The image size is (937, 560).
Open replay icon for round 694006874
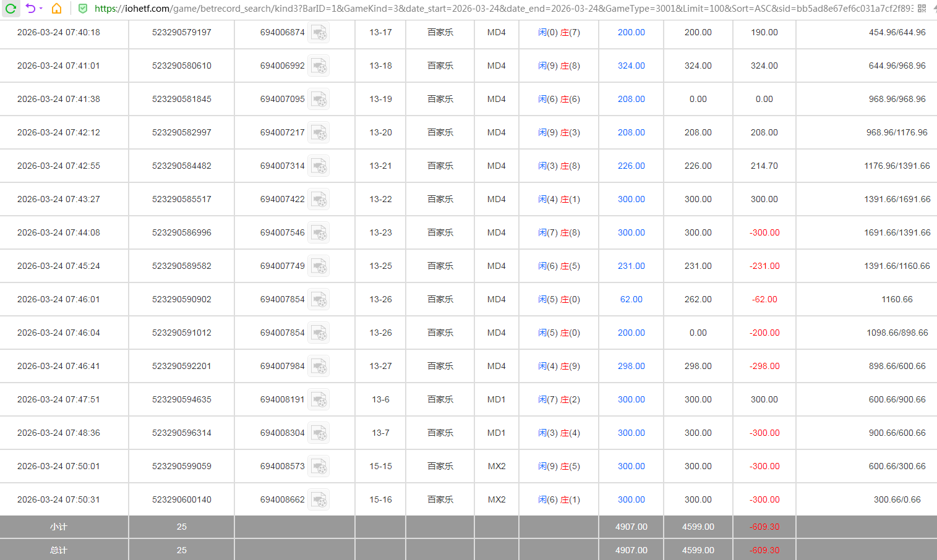click(319, 33)
